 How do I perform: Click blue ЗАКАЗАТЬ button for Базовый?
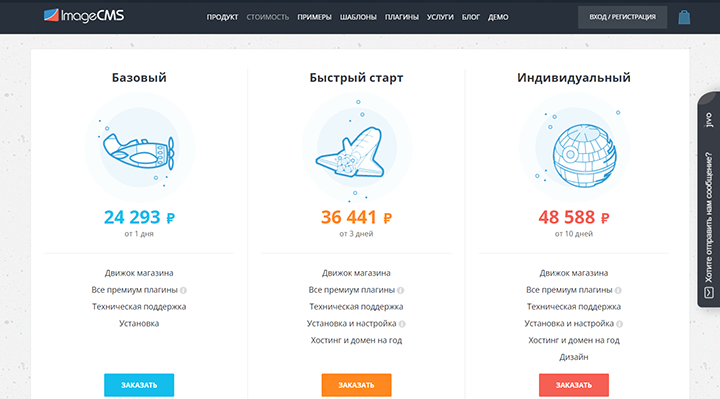[139, 385]
